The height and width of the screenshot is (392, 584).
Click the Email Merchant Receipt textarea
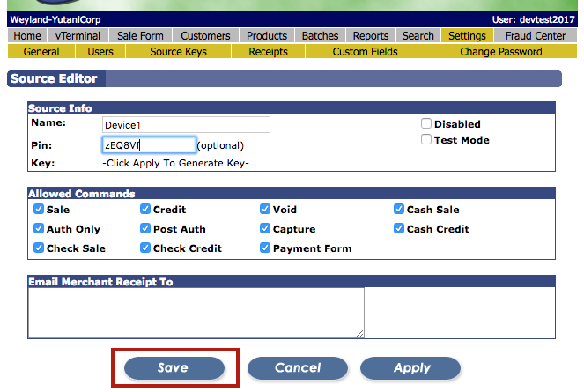[196, 312]
